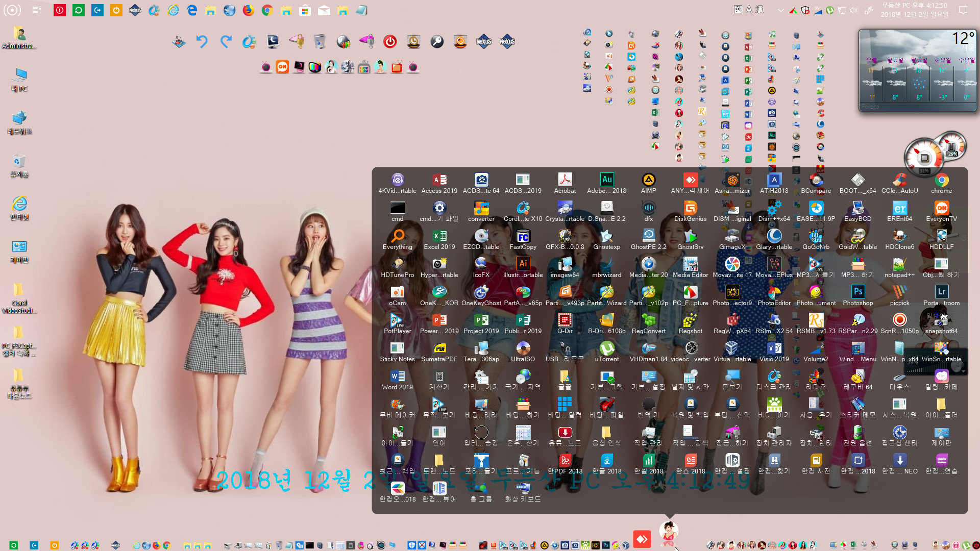980x551 pixels.
Task: Open the 네트워크 desktop icon
Action: 19,123
